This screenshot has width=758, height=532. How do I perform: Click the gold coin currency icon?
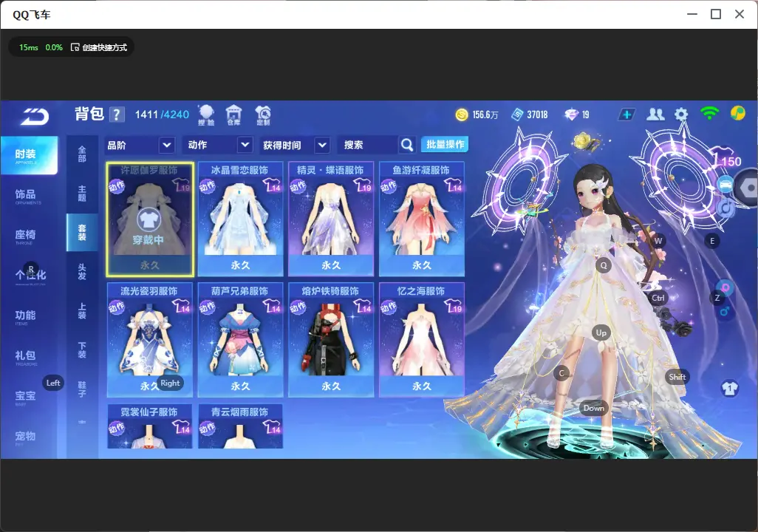click(462, 115)
